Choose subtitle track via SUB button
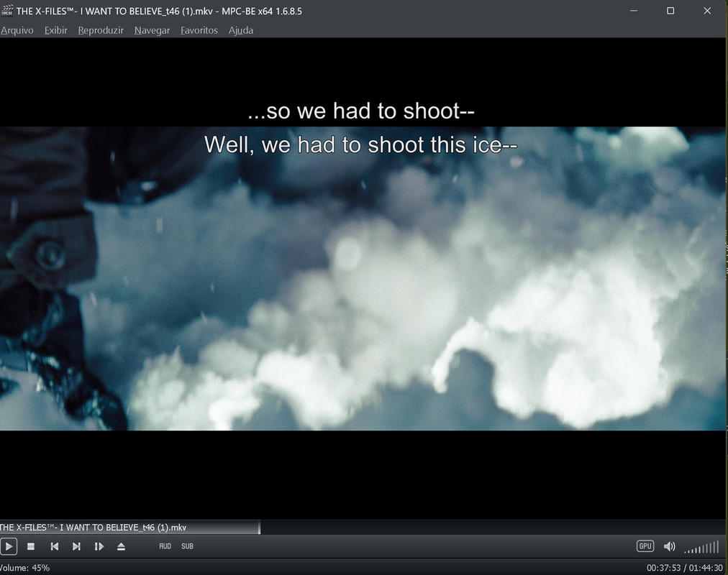The width and height of the screenshot is (728, 575). (187, 546)
